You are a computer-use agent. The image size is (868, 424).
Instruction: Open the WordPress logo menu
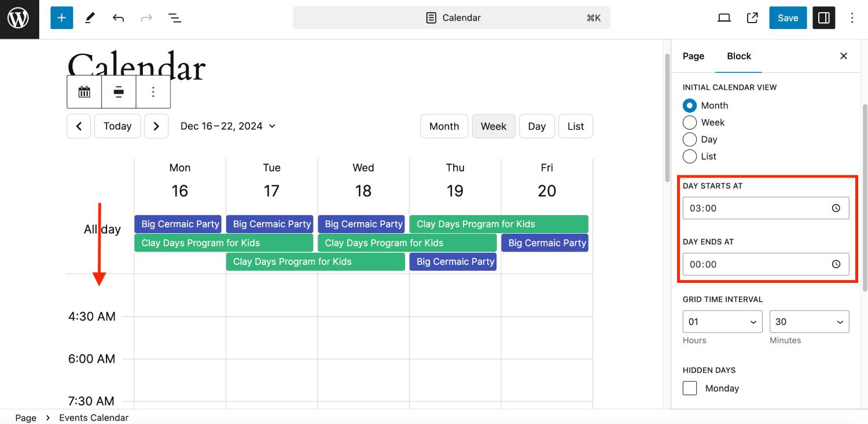[x=19, y=19]
